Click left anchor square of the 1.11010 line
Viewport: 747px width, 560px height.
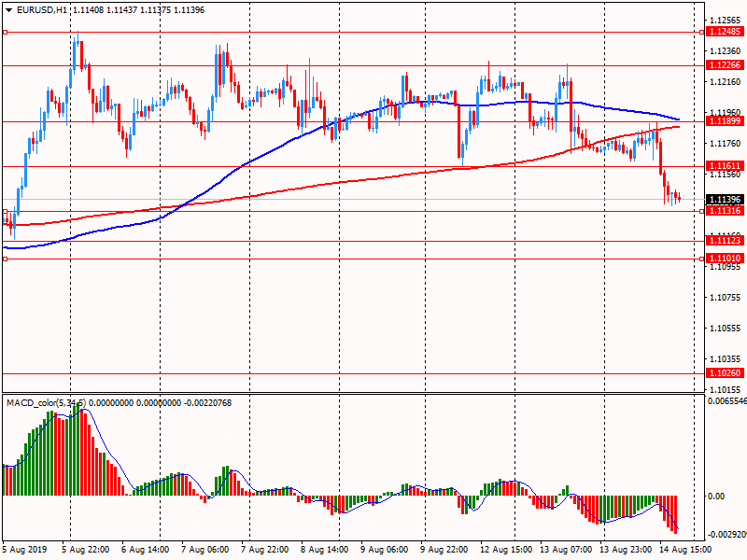click(x=6, y=259)
